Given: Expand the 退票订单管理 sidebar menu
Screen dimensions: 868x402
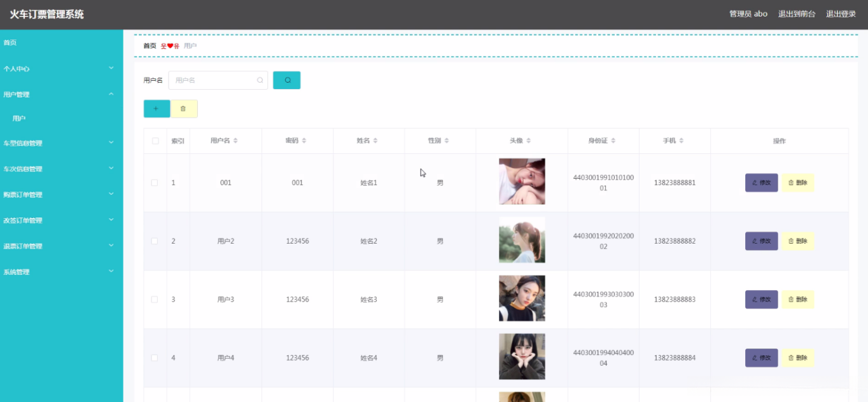Looking at the screenshot, I should (x=62, y=246).
